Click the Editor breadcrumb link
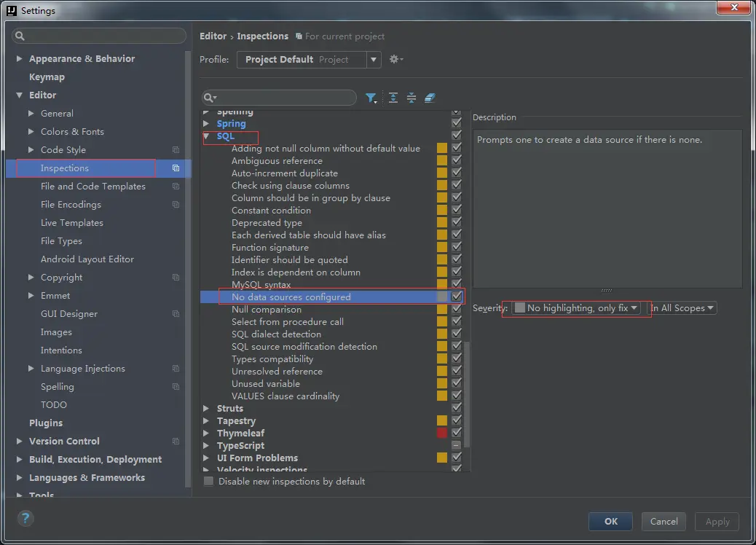The height and width of the screenshot is (545, 756). click(x=213, y=36)
